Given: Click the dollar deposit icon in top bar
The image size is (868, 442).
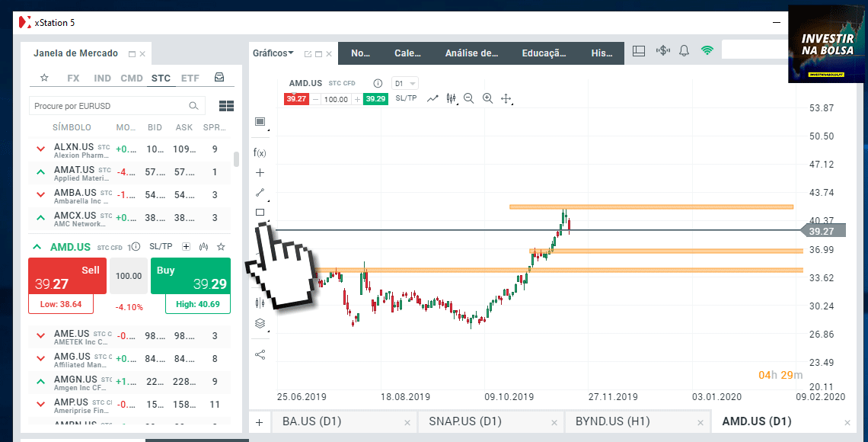Looking at the screenshot, I should (662, 51).
